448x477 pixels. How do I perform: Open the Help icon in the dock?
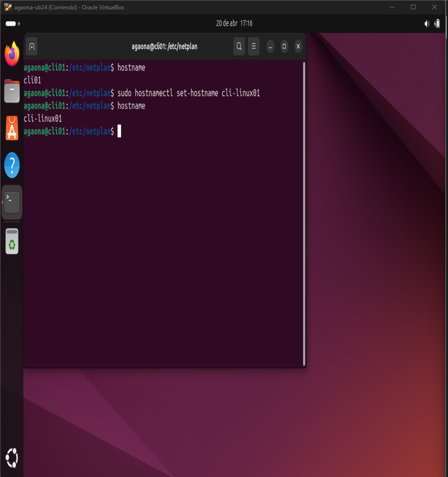point(12,165)
